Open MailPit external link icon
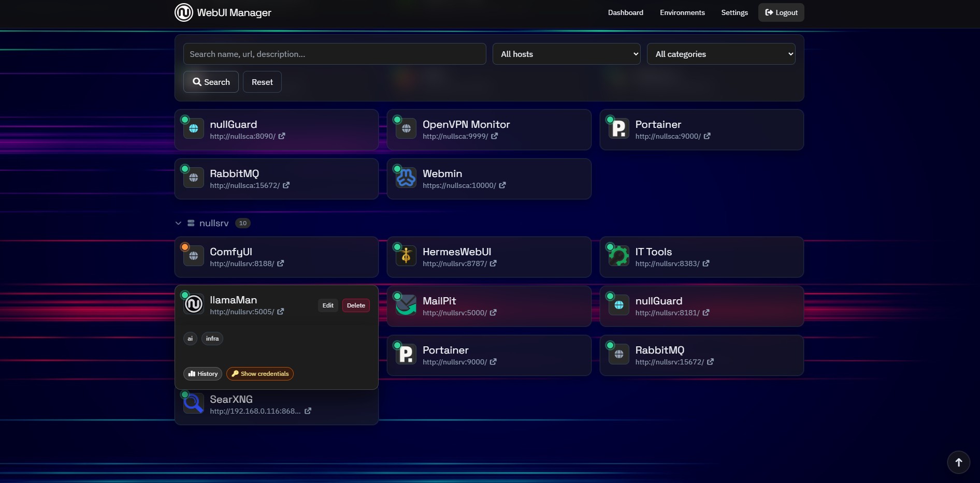980x483 pixels. coord(493,313)
